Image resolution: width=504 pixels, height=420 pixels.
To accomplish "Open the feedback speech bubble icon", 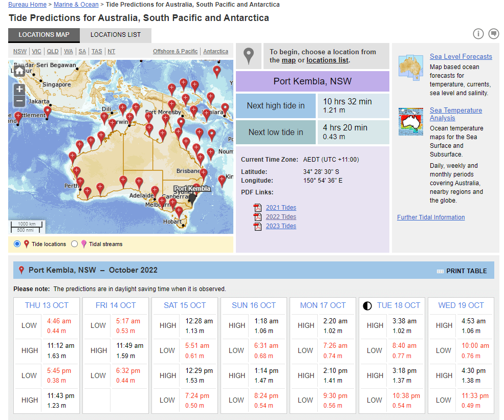I will tap(493, 33).
